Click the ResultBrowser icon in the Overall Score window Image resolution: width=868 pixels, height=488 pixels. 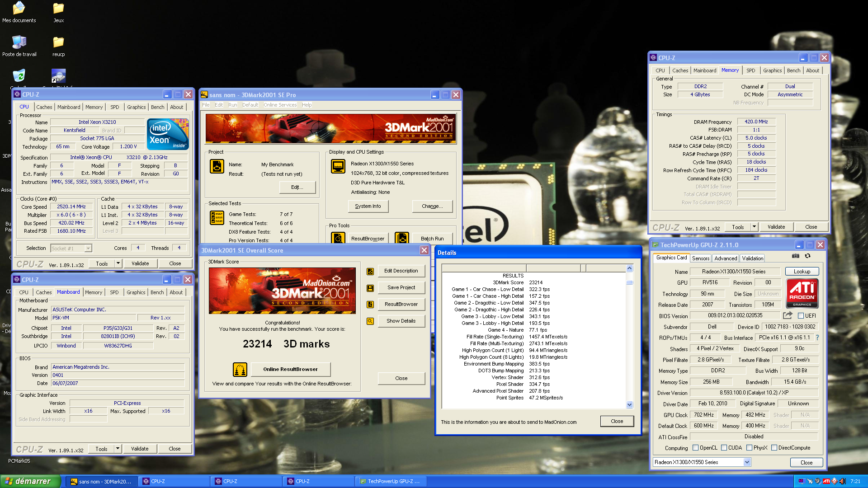click(370, 305)
